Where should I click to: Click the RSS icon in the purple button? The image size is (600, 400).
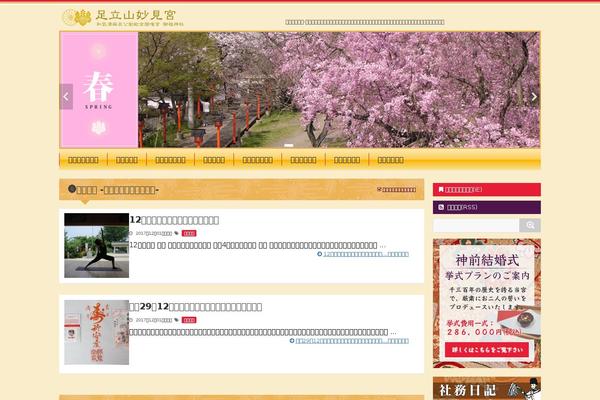pyautogui.click(x=441, y=207)
